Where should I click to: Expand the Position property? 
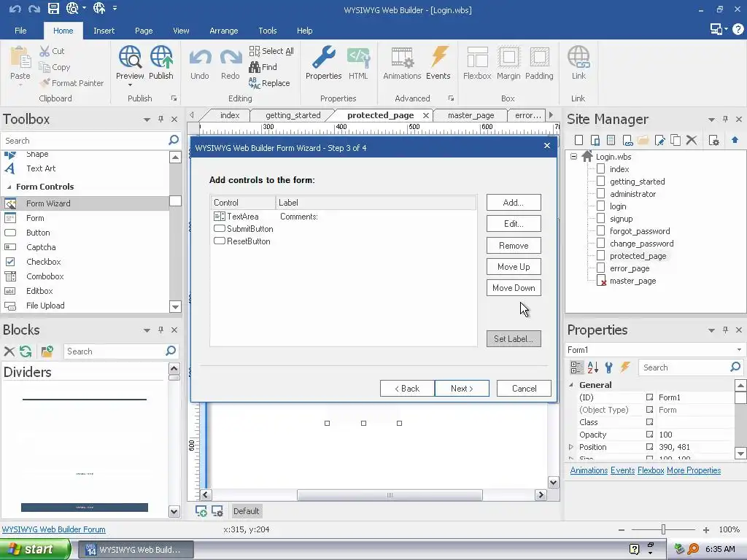(x=571, y=447)
